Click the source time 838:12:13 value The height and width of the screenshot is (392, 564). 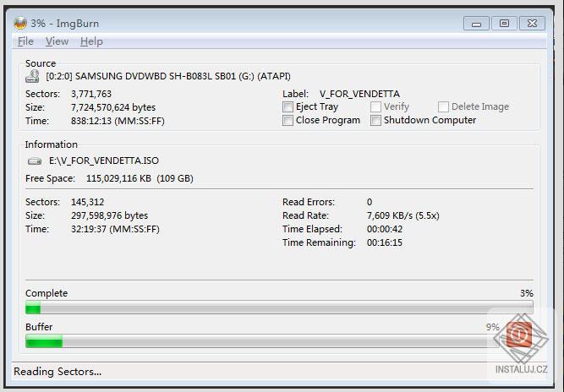pos(118,121)
